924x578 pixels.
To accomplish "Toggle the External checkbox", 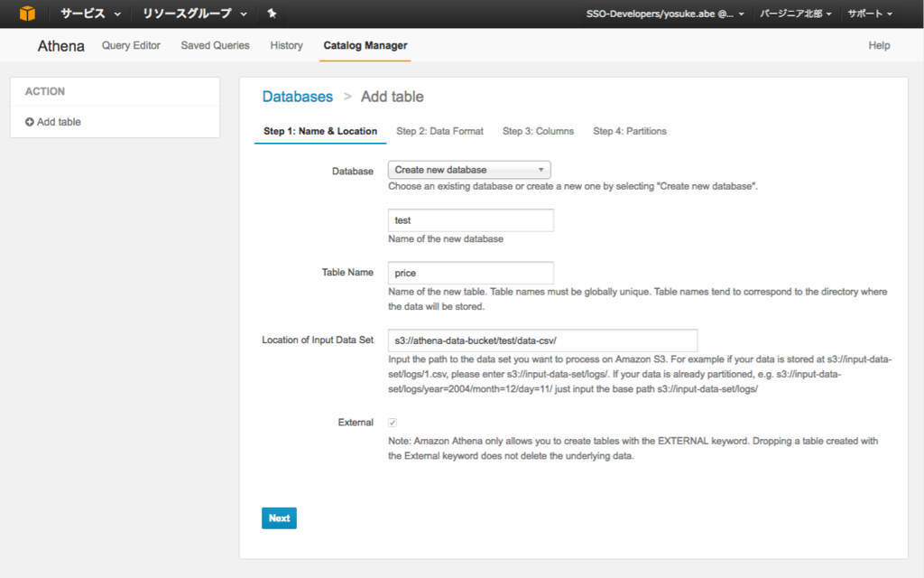I will (x=393, y=423).
